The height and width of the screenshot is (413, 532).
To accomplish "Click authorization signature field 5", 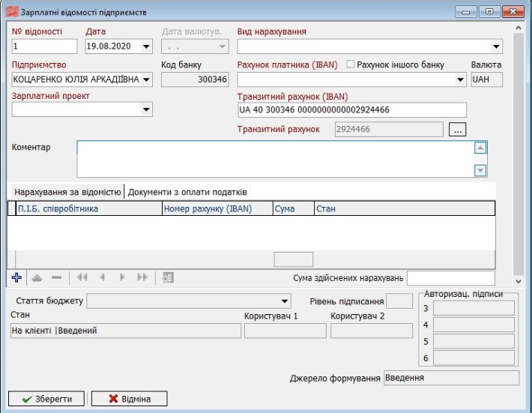I will pos(474,341).
